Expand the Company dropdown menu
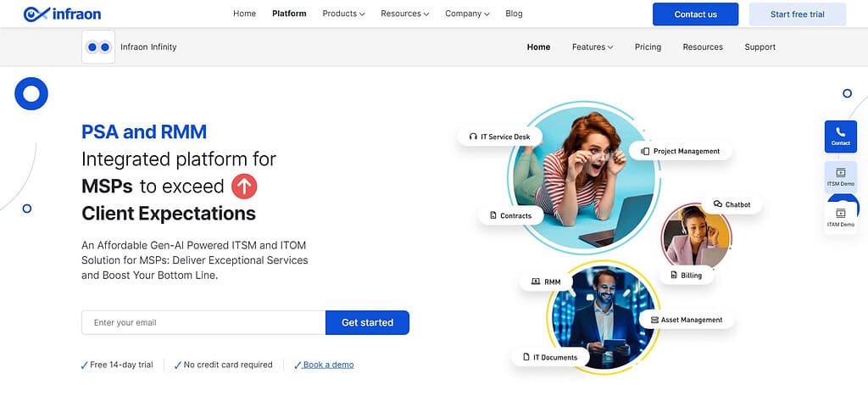This screenshot has width=868, height=396. point(467,14)
